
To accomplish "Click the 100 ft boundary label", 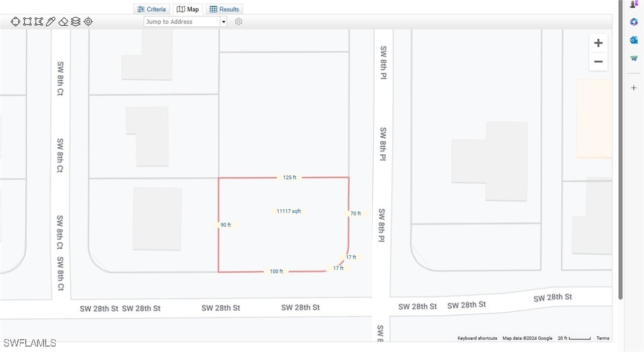I will pos(277,271).
